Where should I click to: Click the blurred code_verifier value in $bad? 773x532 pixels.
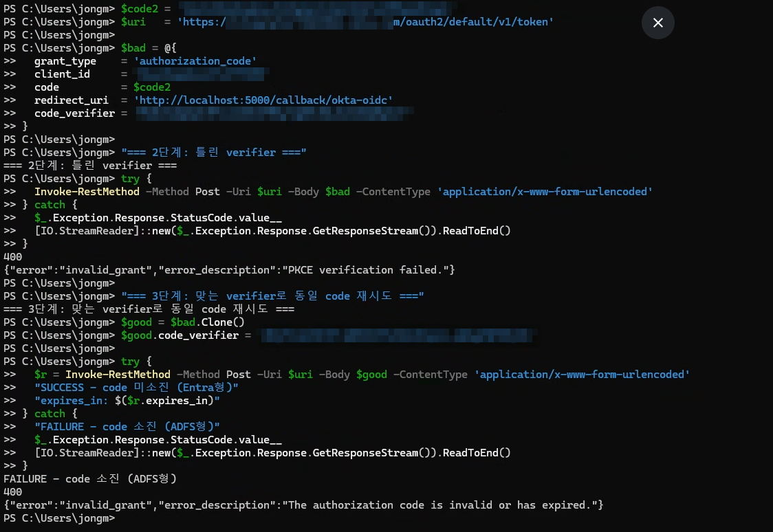point(274,113)
